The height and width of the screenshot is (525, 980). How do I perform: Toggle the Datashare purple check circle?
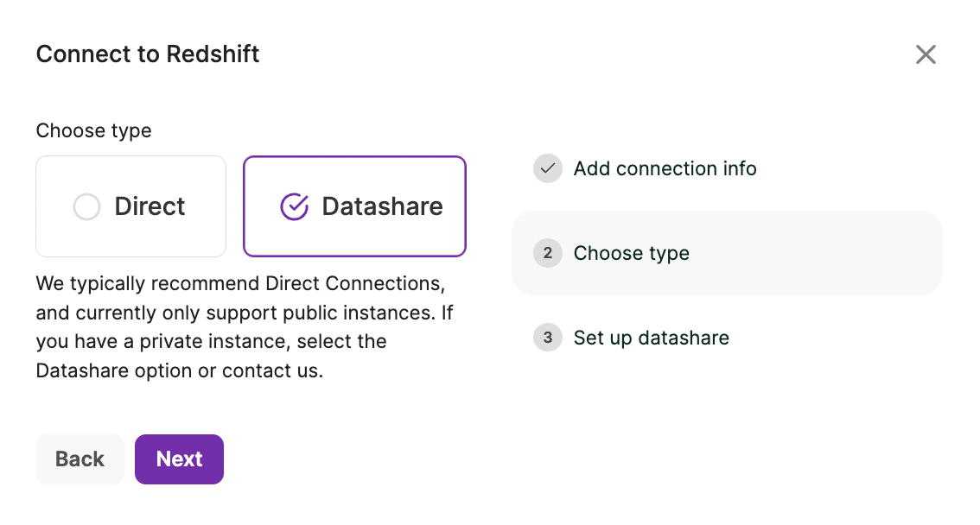(x=295, y=207)
